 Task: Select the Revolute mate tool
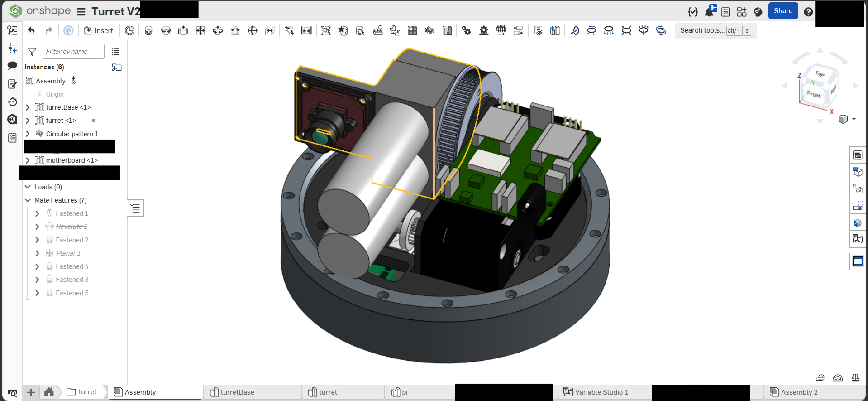pyautogui.click(x=166, y=30)
